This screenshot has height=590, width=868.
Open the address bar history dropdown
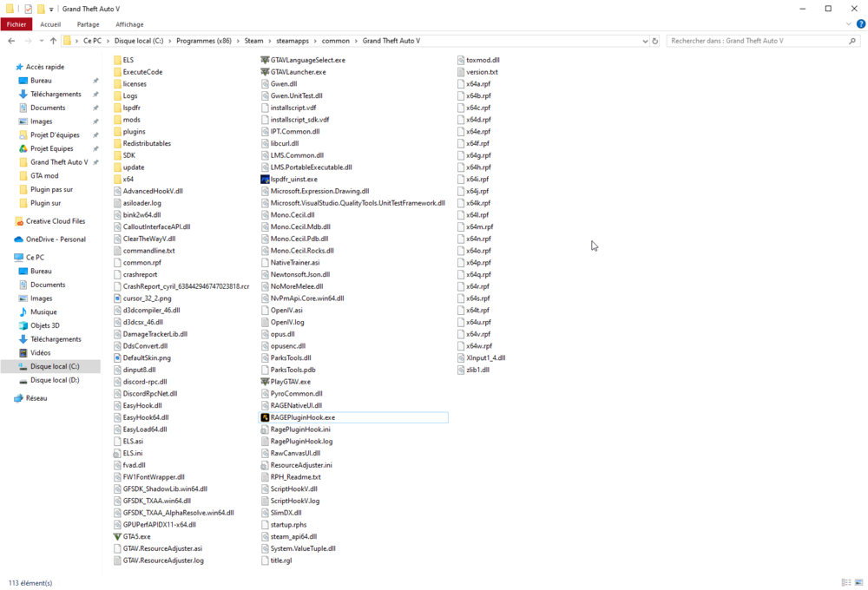[645, 41]
